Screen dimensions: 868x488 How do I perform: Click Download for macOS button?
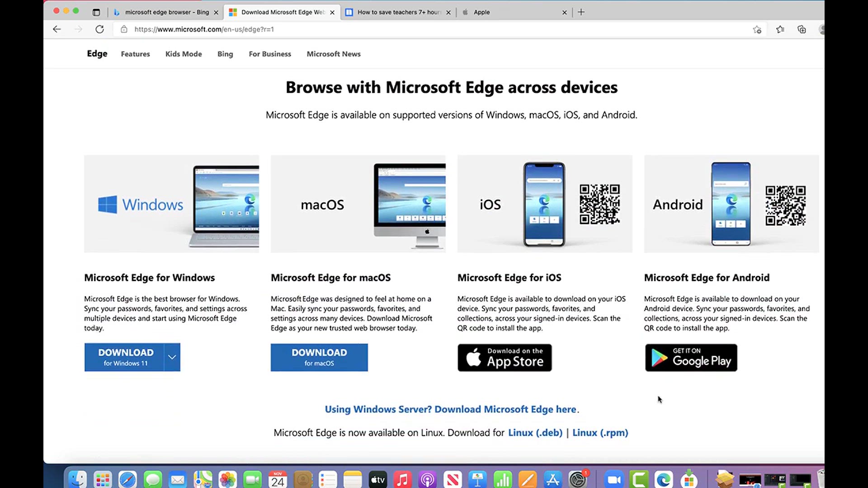tap(319, 357)
